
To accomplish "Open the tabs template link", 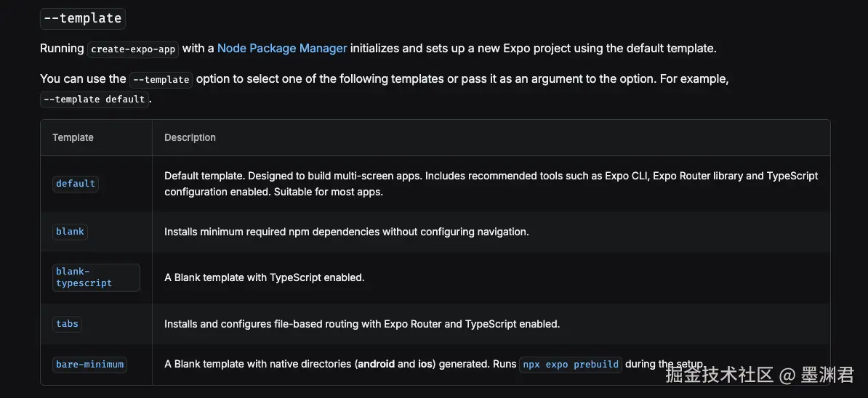I will click(67, 324).
